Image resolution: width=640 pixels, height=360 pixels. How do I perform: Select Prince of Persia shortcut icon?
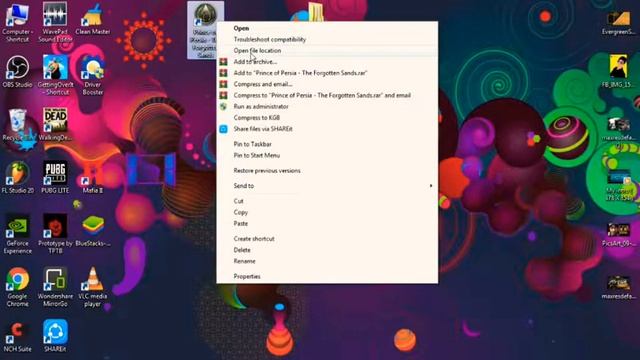pos(205,30)
